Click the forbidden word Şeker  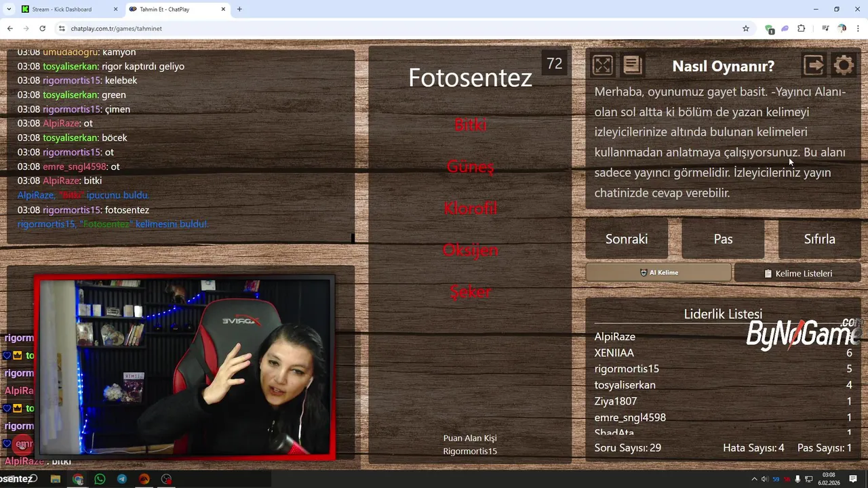[470, 291]
